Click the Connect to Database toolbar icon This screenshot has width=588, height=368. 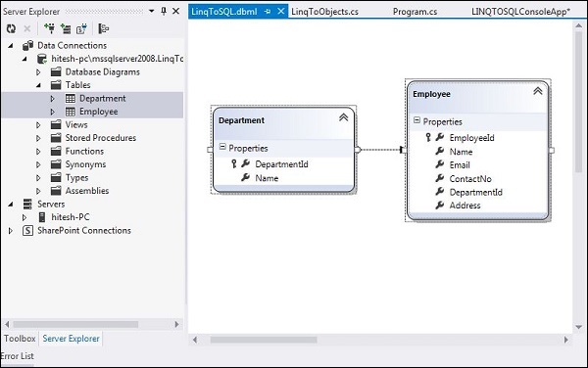pos(49,28)
